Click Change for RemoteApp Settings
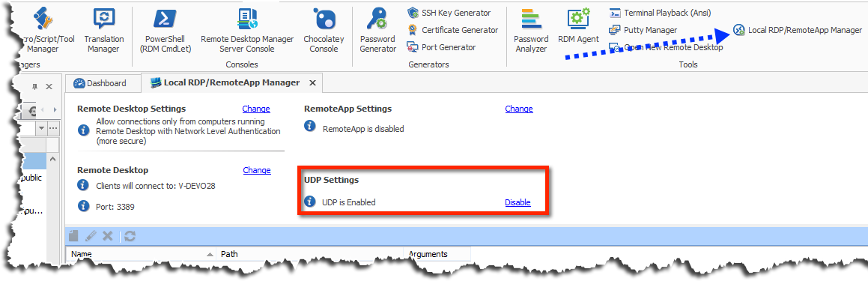The image size is (868, 281). (x=519, y=109)
